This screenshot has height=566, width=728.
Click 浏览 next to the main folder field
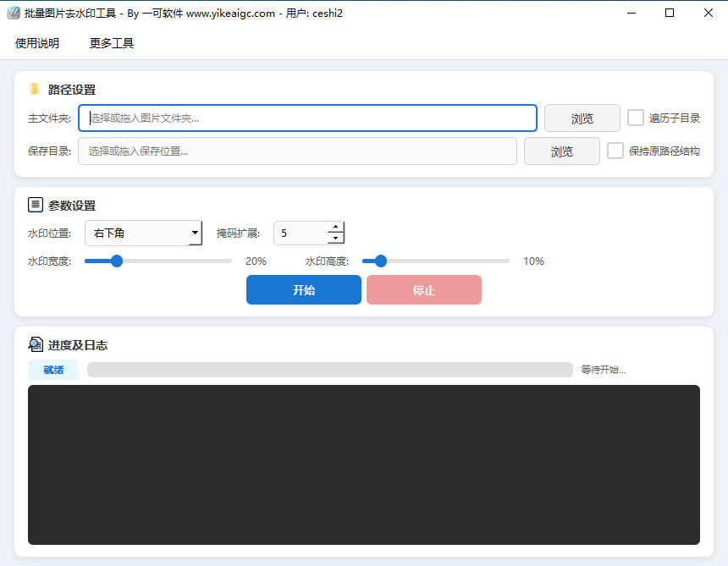click(x=582, y=118)
